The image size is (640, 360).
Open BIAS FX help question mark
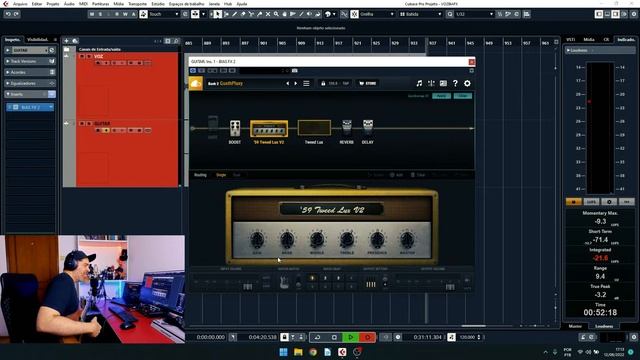tap(455, 83)
